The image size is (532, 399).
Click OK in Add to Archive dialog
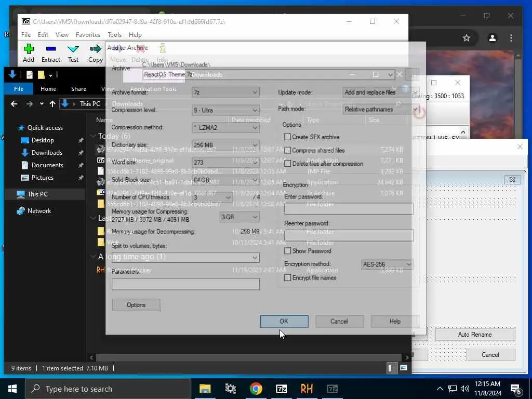point(284,321)
